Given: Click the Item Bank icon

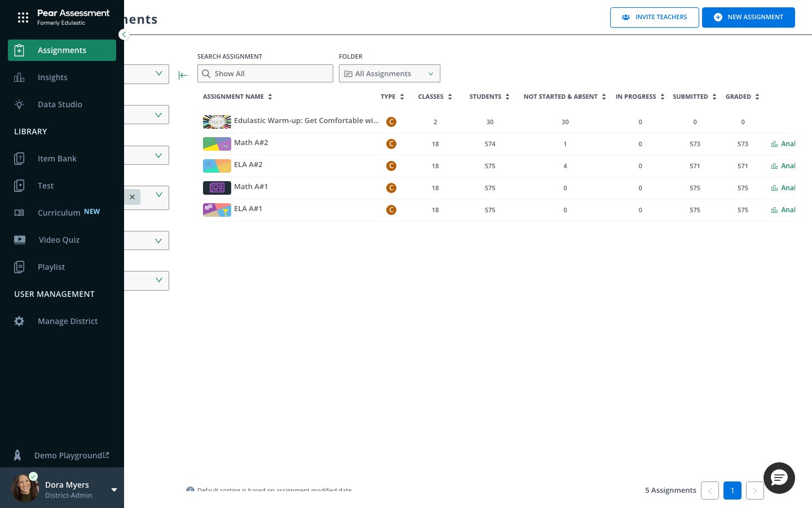Looking at the screenshot, I should point(19,159).
